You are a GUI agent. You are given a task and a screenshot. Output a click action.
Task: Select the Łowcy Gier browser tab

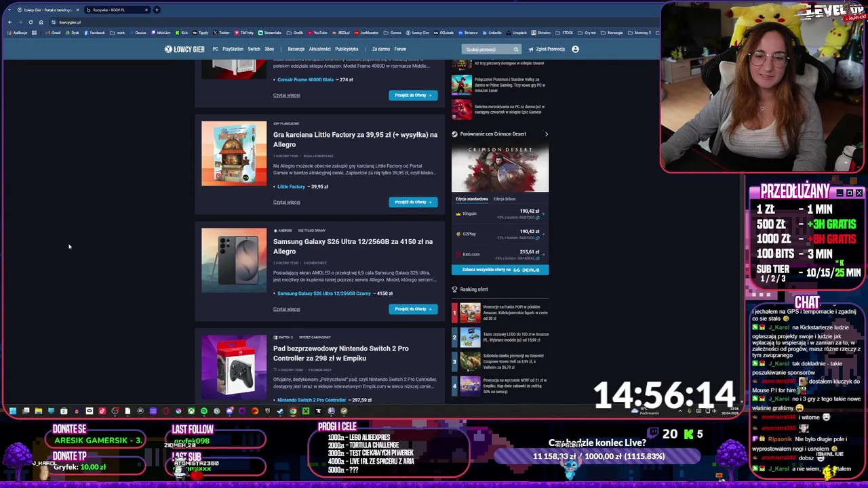click(47, 9)
